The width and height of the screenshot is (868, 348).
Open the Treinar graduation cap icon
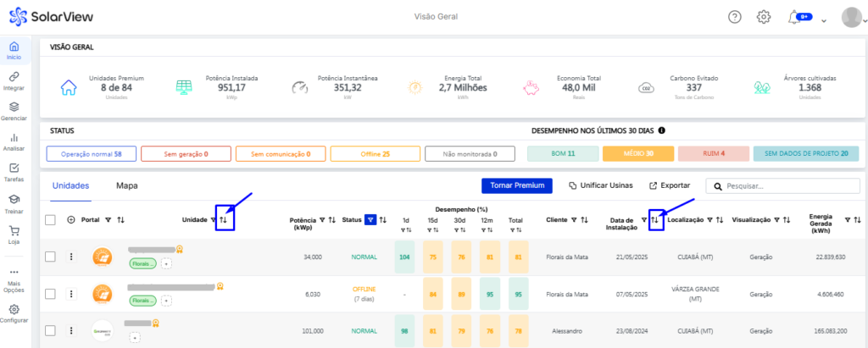14,201
